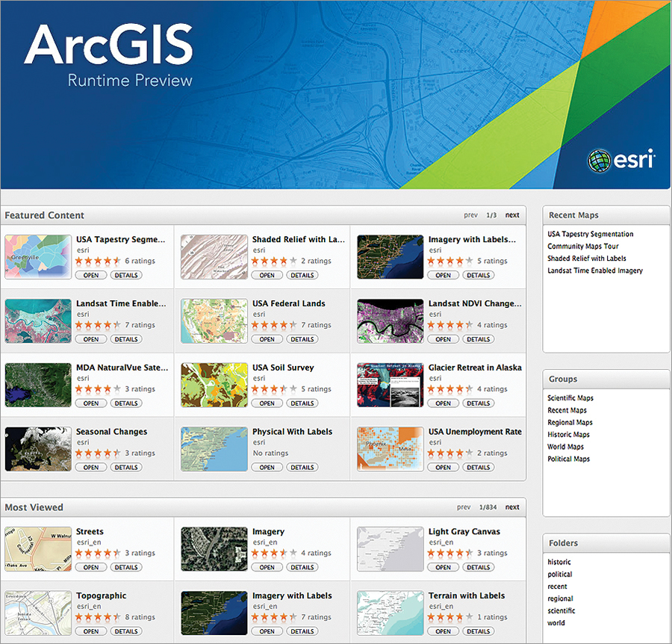Click the Topographic basemap thumbnail
The width and height of the screenshot is (672, 644).
point(38,613)
